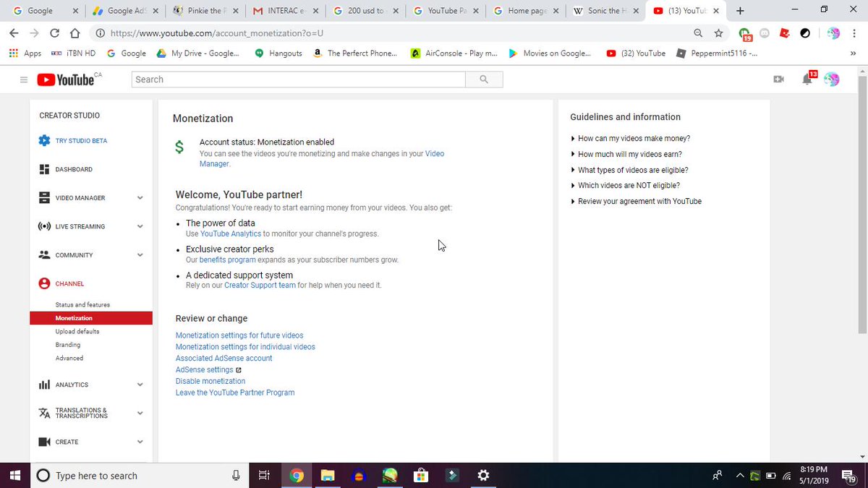Open Chrome three-dot menu
868x488 pixels.
pos(854,33)
